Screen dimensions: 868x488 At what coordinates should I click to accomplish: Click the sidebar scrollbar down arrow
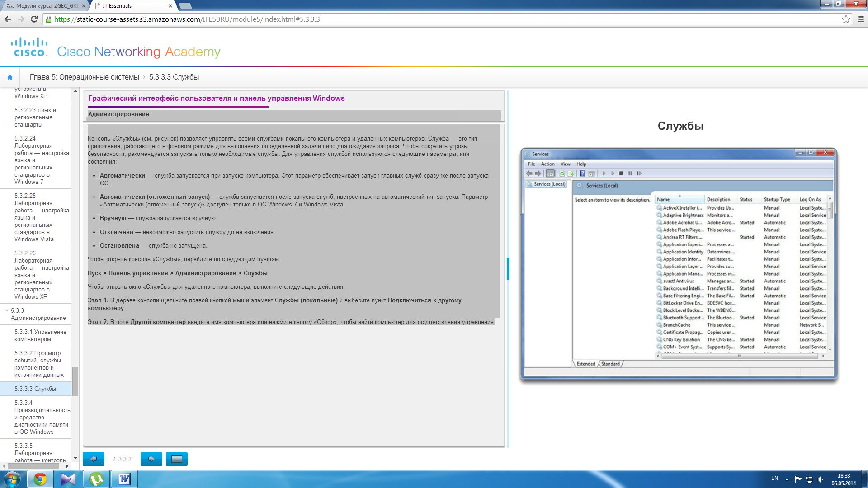pos(75,458)
